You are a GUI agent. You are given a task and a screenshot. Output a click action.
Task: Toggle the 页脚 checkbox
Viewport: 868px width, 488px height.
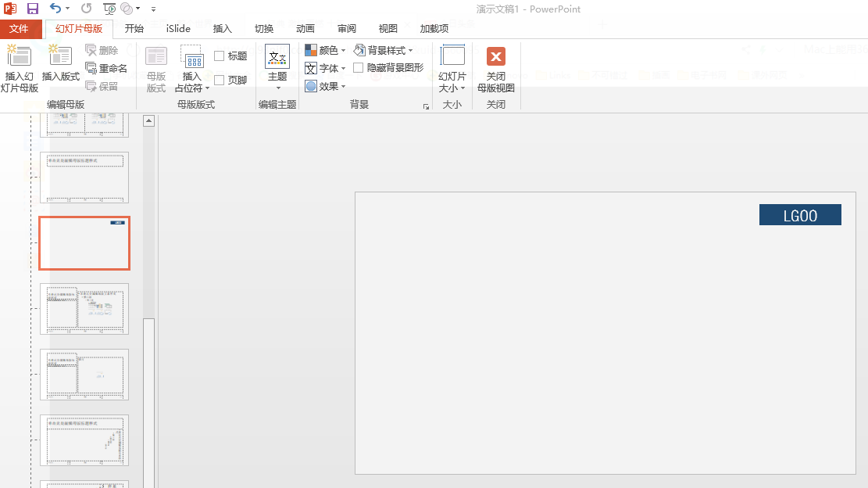(x=220, y=81)
